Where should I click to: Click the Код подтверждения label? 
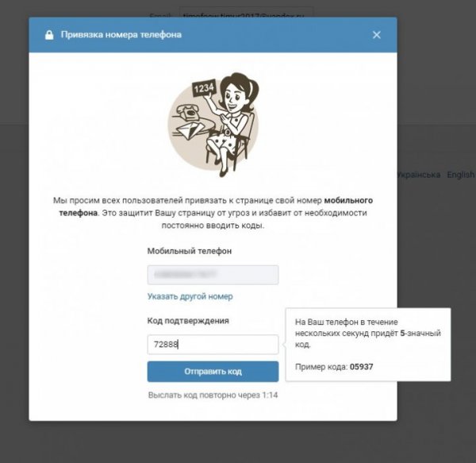[188, 321]
